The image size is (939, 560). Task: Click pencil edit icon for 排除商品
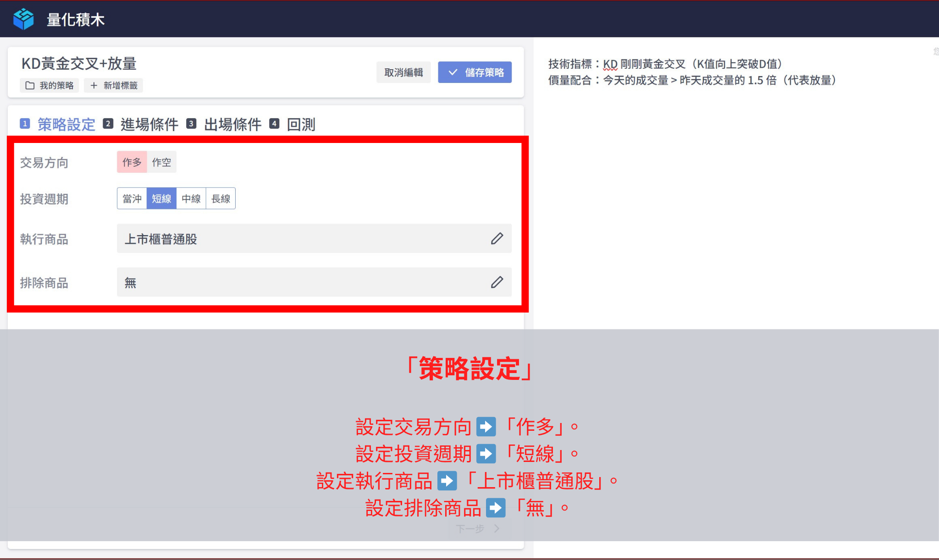(497, 282)
